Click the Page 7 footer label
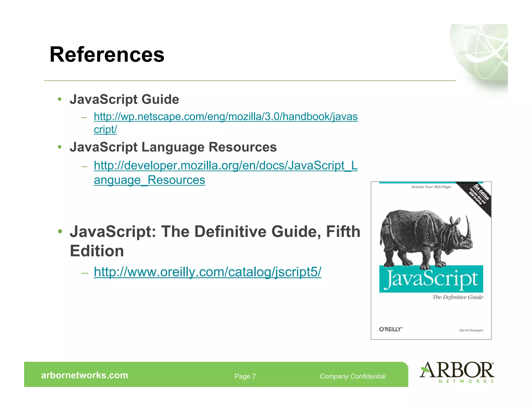The width and height of the screenshot is (532, 411). pyautogui.click(x=245, y=376)
